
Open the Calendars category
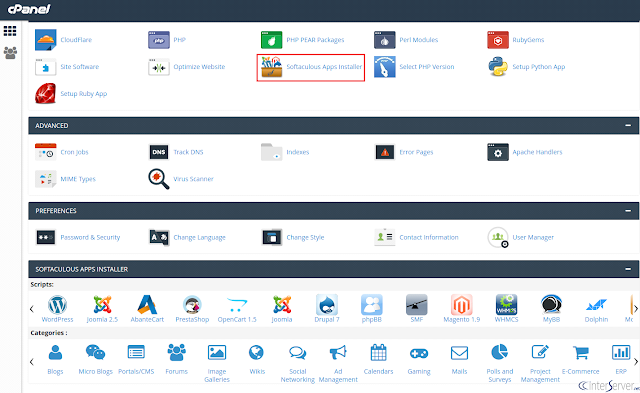(378, 353)
